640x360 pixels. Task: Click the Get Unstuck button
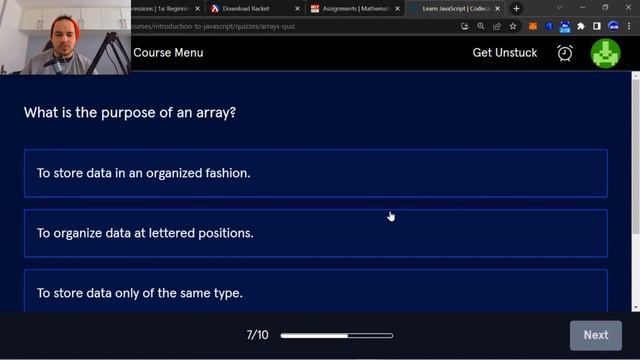tap(504, 53)
